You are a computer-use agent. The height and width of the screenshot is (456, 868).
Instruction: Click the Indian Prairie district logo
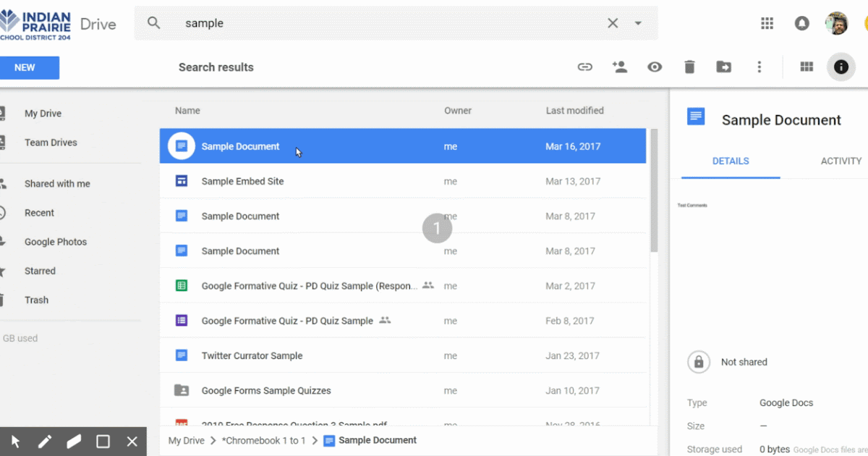pos(35,23)
